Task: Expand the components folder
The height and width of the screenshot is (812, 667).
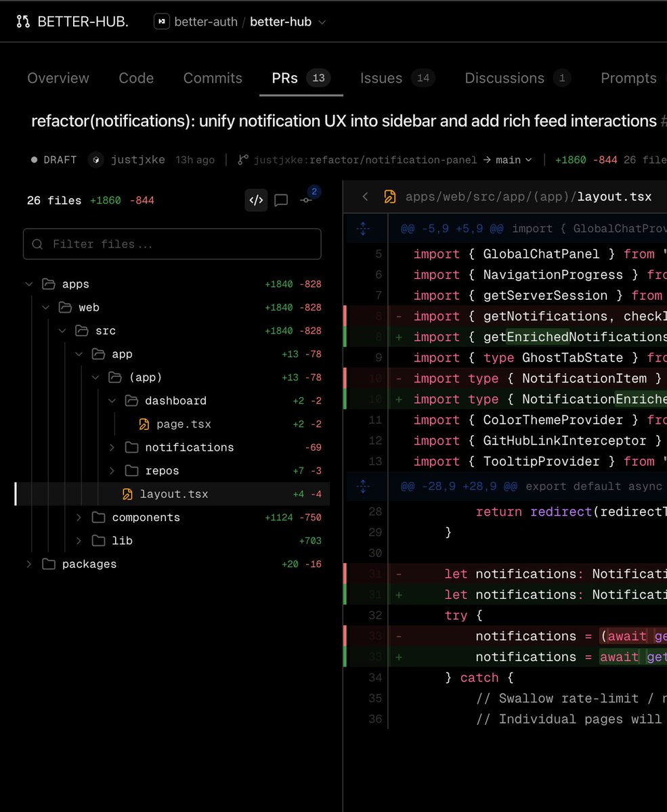Action: point(79,518)
